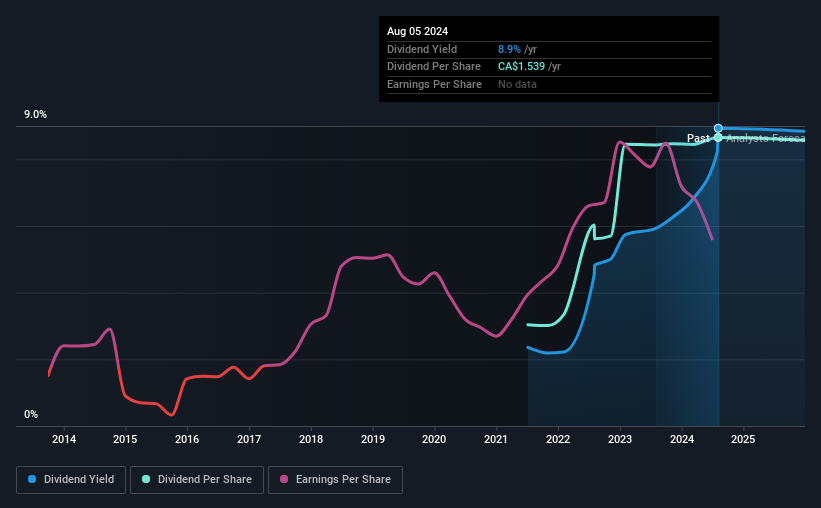Click the 2015 x-axis label
Screen dimensions: 821x508
click(125, 439)
